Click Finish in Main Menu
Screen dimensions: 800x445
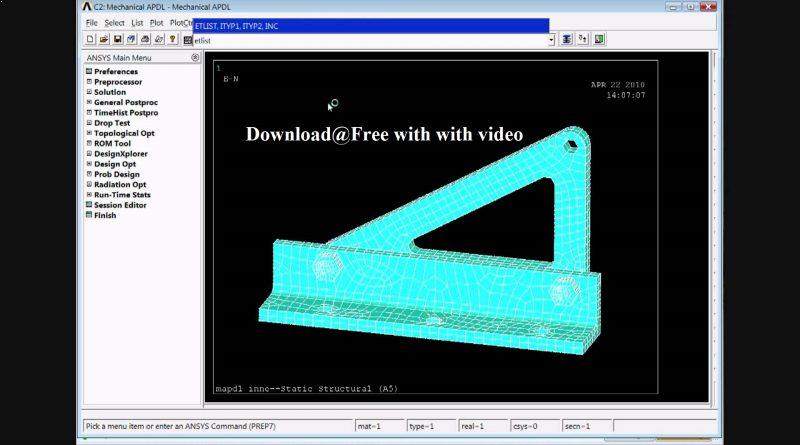105,215
